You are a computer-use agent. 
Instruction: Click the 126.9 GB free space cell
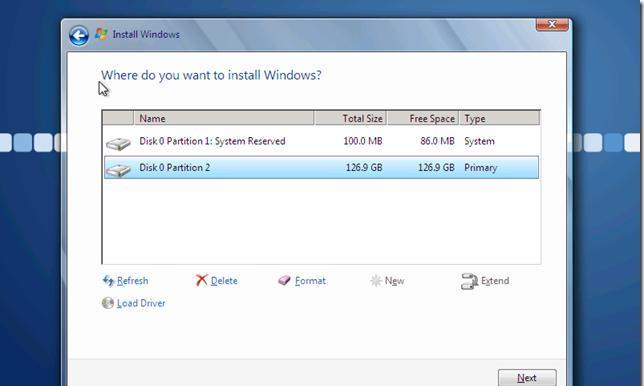pos(436,168)
